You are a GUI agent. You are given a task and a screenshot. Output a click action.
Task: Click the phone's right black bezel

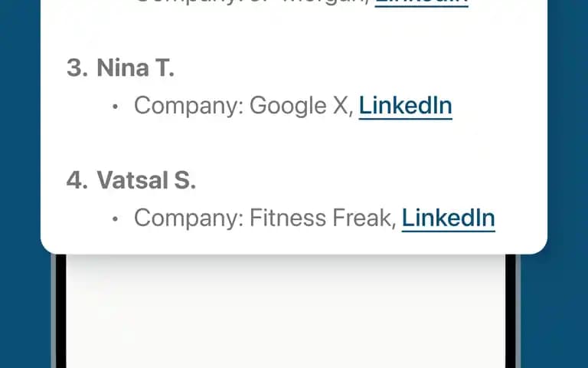pyautogui.click(x=511, y=312)
